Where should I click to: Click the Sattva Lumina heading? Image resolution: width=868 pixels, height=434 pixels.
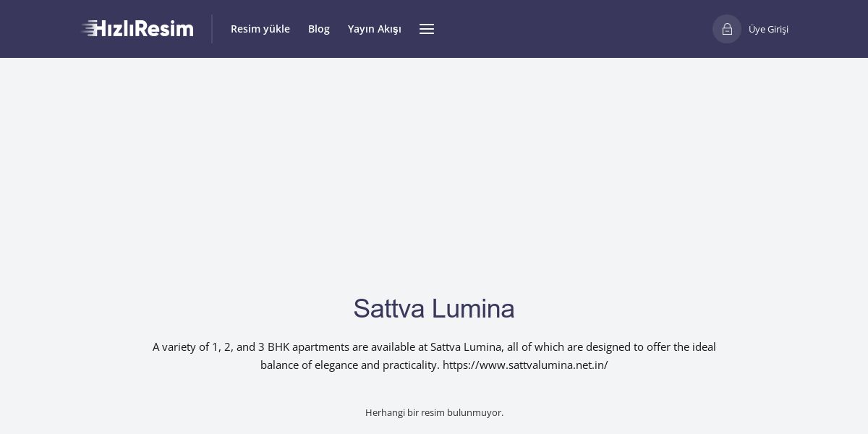(x=434, y=309)
